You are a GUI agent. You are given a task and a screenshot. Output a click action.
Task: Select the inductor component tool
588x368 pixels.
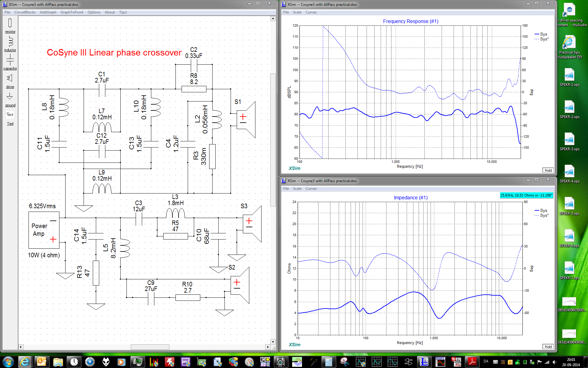click(10, 44)
